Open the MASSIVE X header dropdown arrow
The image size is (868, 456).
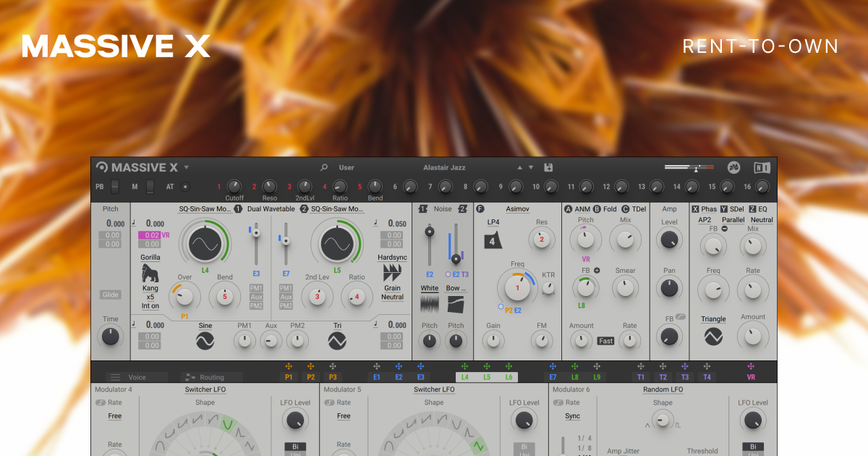coord(187,167)
